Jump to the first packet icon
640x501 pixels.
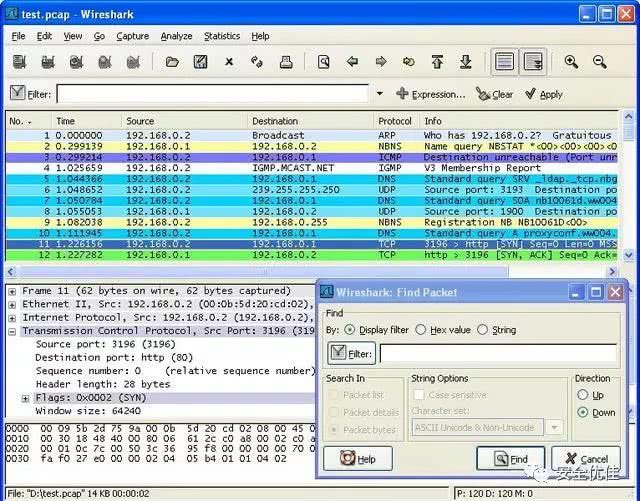[x=437, y=62]
